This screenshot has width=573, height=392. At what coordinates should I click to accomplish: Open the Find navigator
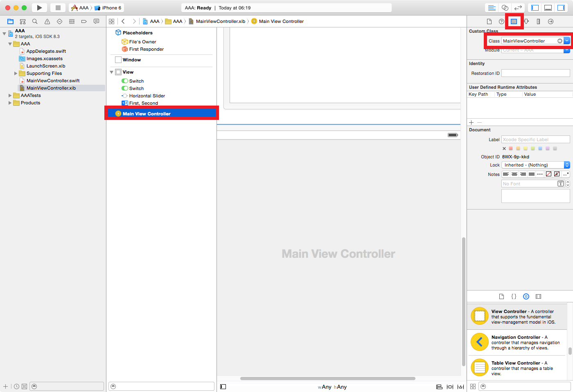(x=35, y=21)
